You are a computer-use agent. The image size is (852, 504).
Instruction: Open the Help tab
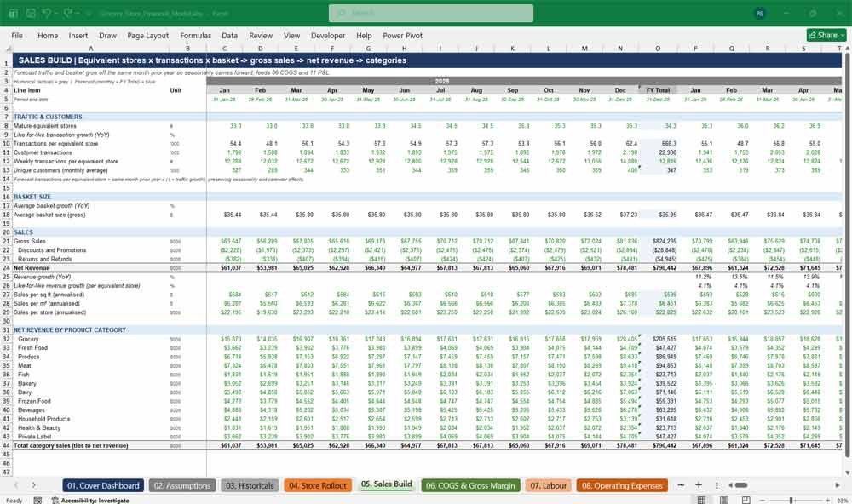coord(364,35)
